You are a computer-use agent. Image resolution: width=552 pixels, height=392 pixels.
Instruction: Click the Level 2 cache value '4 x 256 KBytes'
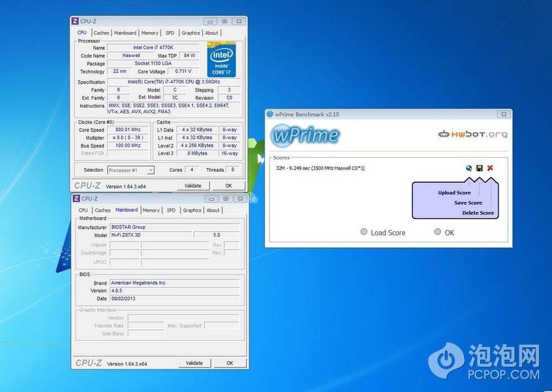(197, 145)
